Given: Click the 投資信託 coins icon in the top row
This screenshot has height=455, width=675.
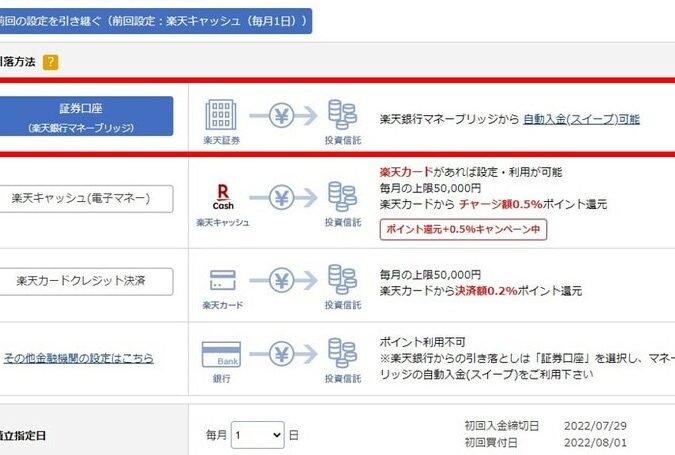Looking at the screenshot, I should coord(342,114).
